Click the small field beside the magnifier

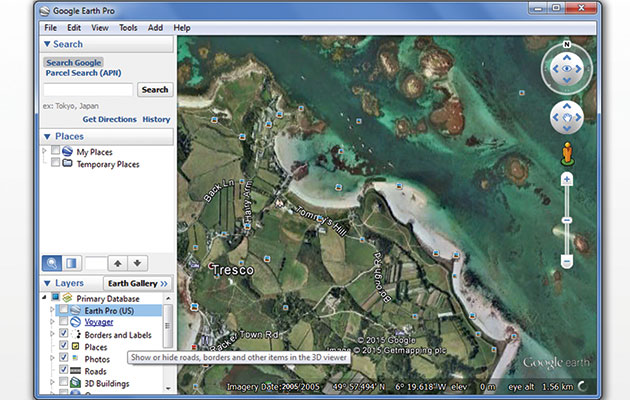tap(96, 263)
